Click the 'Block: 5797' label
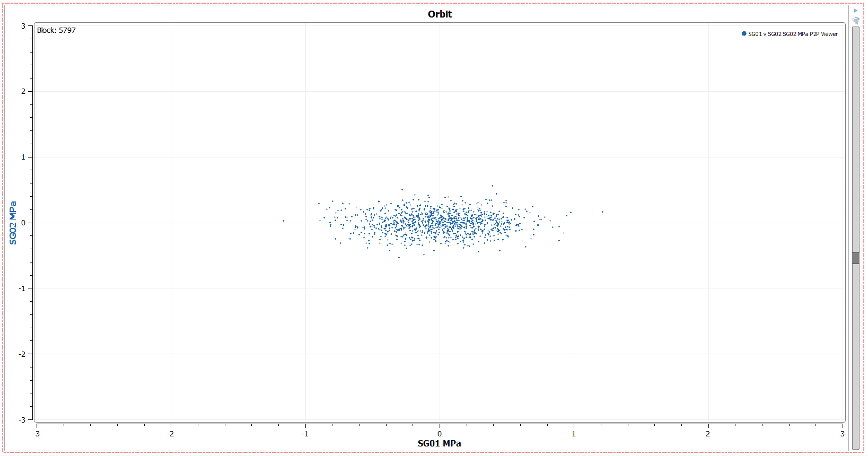Screen dimensions: 868x456 pos(56,30)
